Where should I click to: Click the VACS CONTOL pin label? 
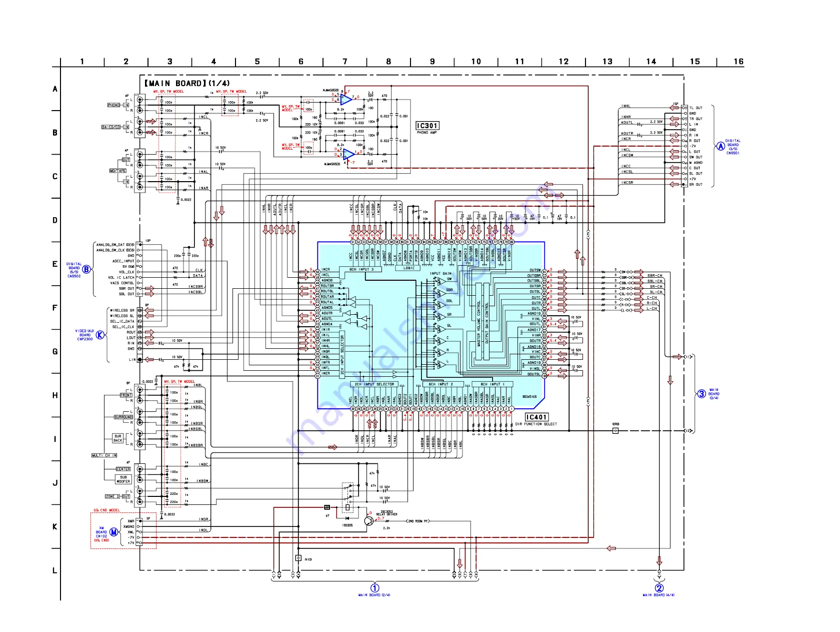coord(122,283)
